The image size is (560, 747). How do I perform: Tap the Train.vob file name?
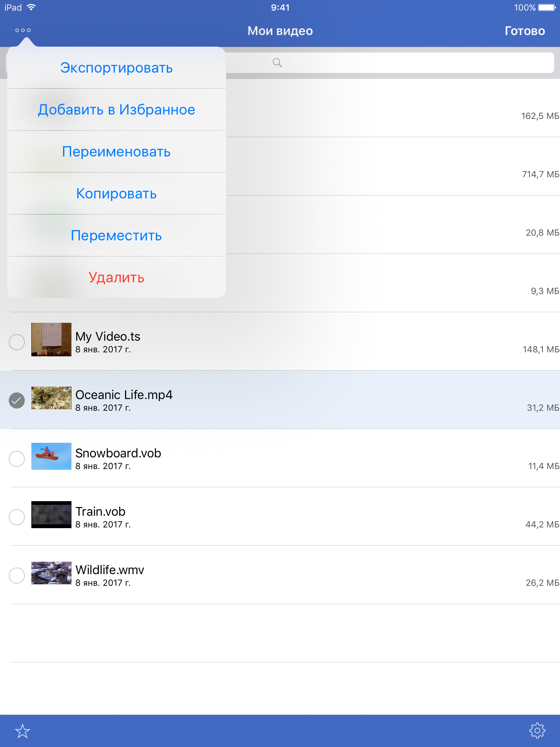tap(100, 511)
